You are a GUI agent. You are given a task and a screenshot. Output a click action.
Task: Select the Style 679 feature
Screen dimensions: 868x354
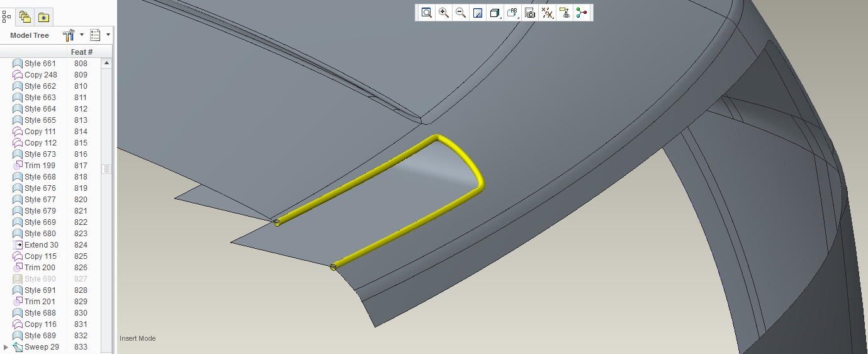coord(40,211)
